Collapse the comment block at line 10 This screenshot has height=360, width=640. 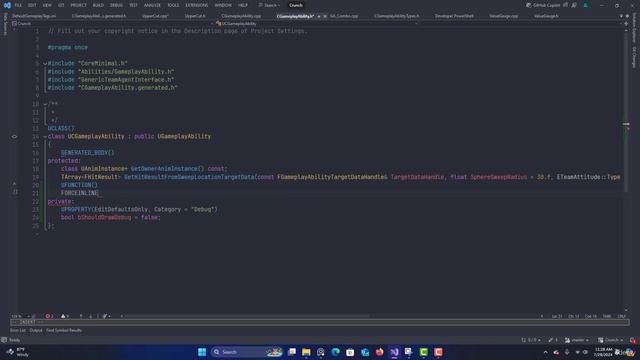click(x=45, y=104)
